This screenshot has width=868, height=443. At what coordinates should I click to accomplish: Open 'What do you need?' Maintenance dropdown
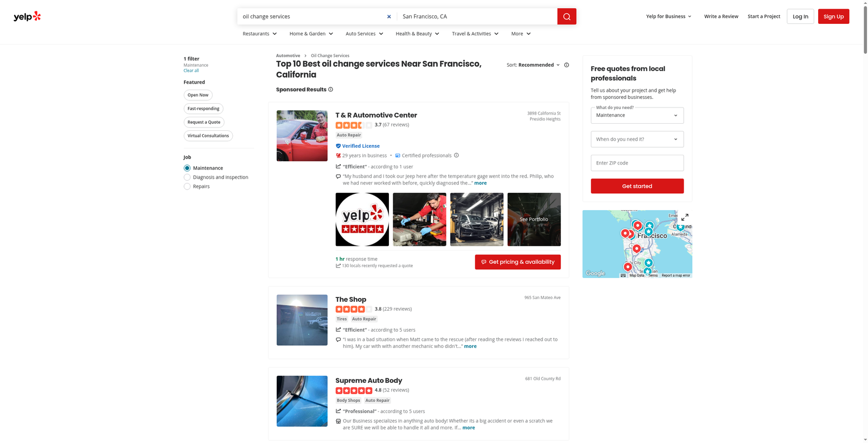click(x=637, y=115)
